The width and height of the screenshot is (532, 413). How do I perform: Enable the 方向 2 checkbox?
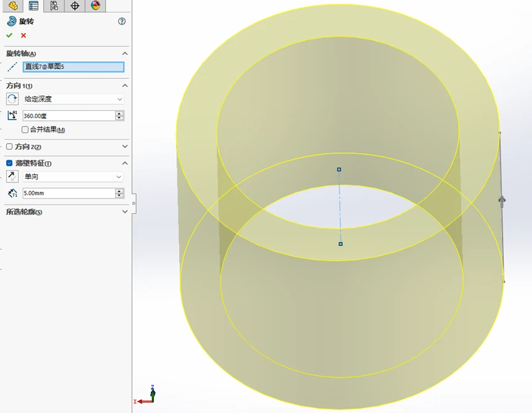tap(9, 146)
